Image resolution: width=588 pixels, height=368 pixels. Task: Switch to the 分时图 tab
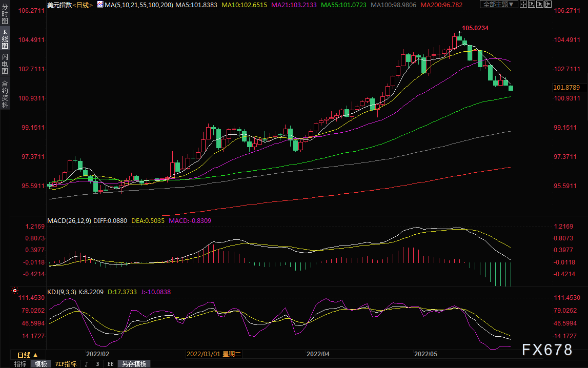[x=5, y=14]
